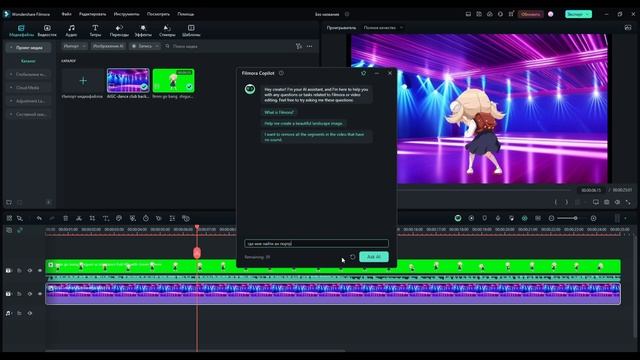Screen dimensions: 640x360
Task: Click the snapshot icon at preview top-right
Action: click(x=628, y=28)
